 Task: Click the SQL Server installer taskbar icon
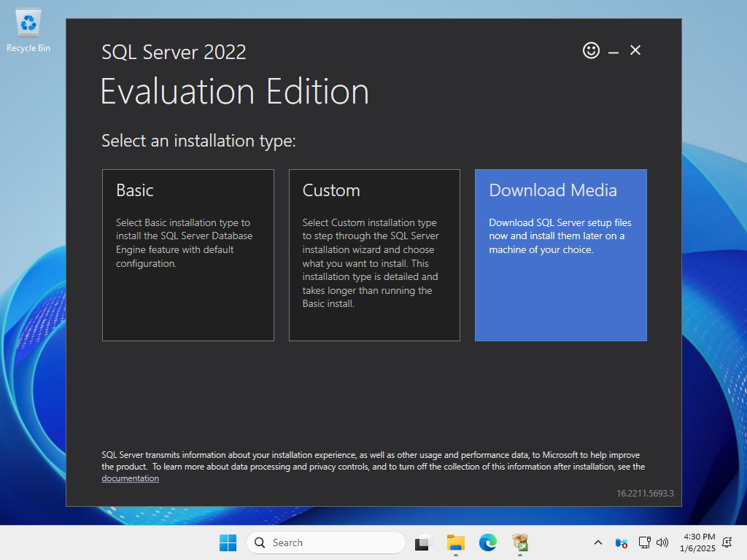click(x=520, y=542)
